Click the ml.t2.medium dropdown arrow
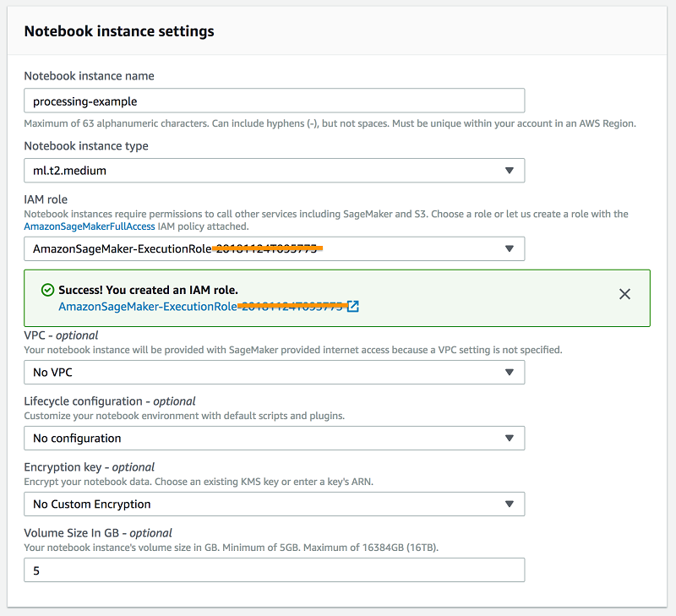The width and height of the screenshot is (676, 616). [x=509, y=171]
